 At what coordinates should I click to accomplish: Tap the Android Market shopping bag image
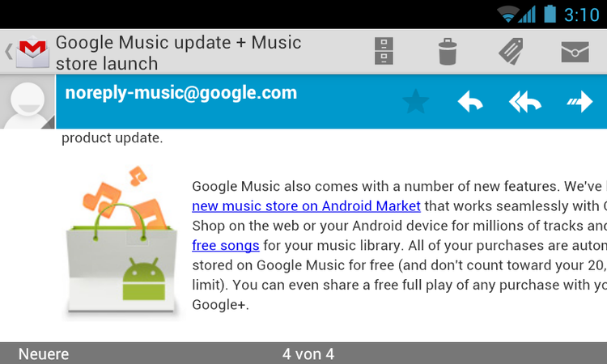(x=121, y=243)
